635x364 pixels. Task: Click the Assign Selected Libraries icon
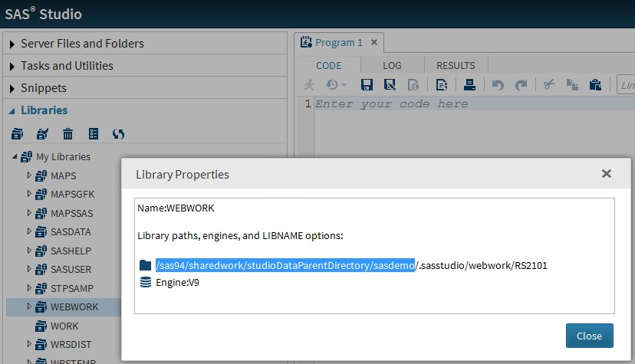pos(42,134)
